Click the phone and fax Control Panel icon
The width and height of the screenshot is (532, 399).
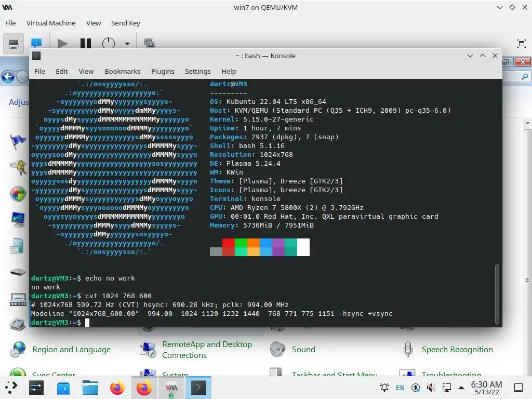(x=18, y=325)
